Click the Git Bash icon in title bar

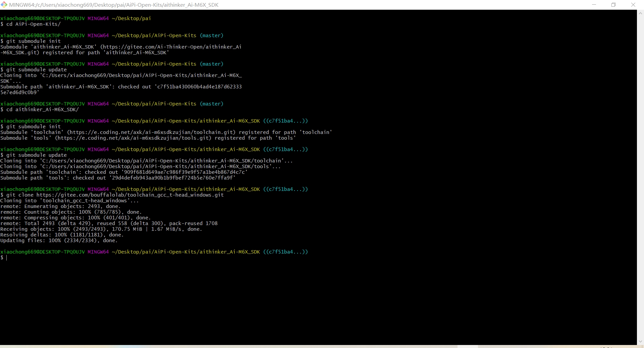pyautogui.click(x=4, y=5)
